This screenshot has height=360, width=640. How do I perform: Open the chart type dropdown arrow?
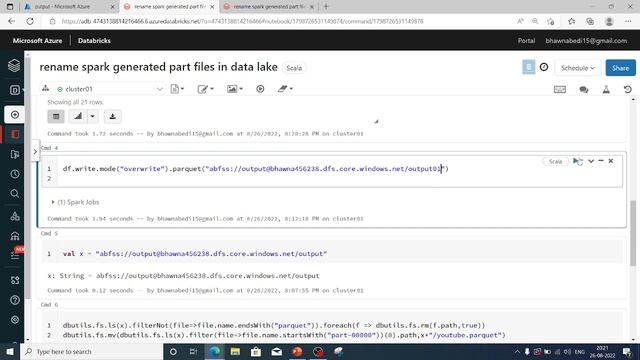point(93,116)
